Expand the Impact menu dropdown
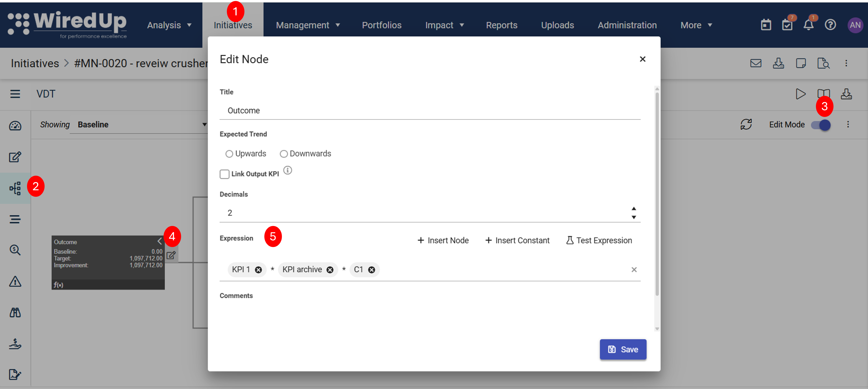868x389 pixels. click(444, 25)
